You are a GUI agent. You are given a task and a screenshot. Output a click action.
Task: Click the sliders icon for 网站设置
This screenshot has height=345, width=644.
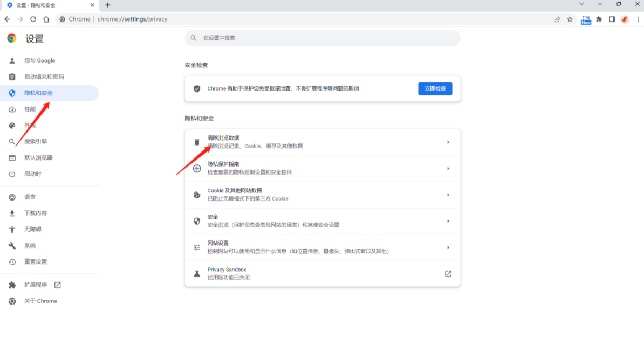coord(197,247)
